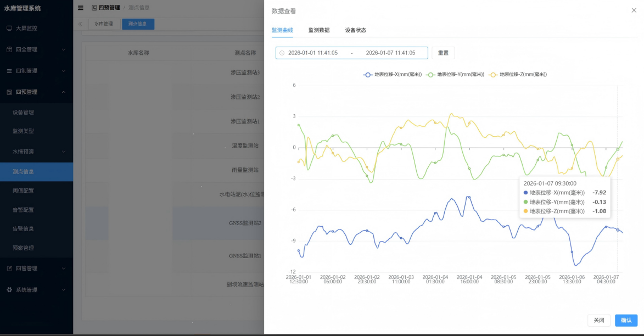Click the clock icon in date range field
644x336 pixels.
pyautogui.click(x=282, y=53)
